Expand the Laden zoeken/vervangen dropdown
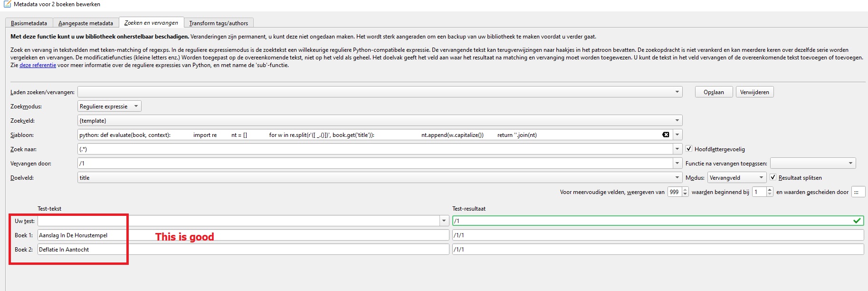 (x=677, y=92)
